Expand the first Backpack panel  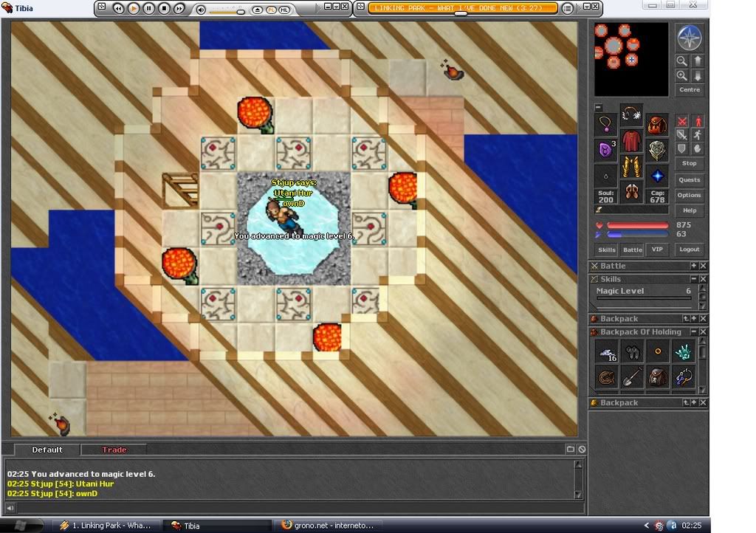tap(694, 319)
